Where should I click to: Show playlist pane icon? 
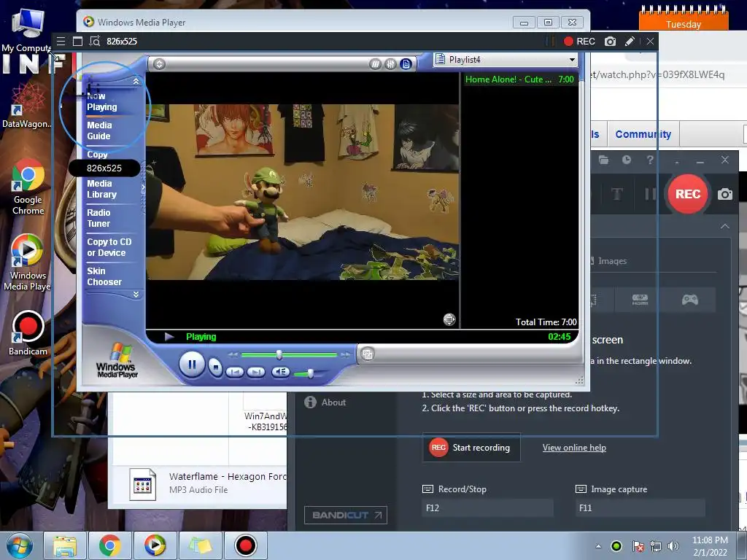tap(406, 64)
